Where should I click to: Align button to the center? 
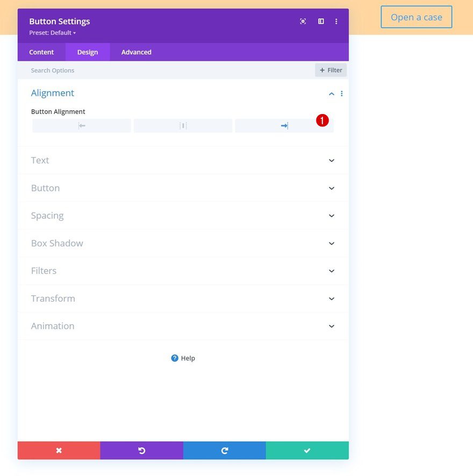click(183, 126)
